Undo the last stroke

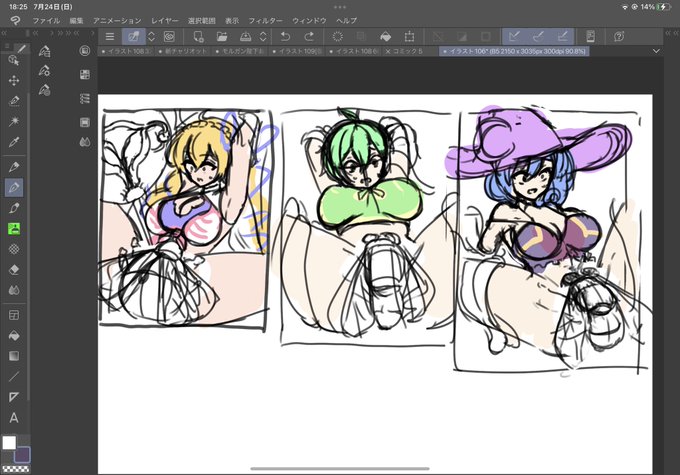click(x=285, y=36)
